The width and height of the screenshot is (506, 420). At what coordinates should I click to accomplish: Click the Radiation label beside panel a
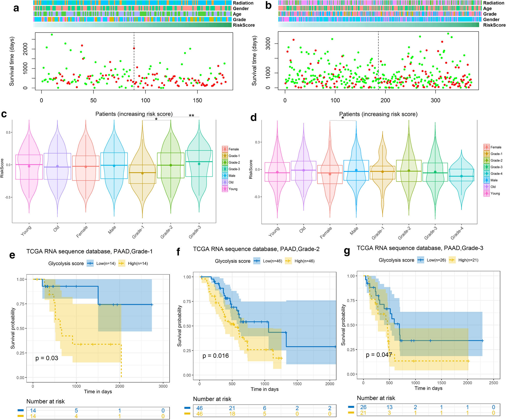tap(243, 3)
